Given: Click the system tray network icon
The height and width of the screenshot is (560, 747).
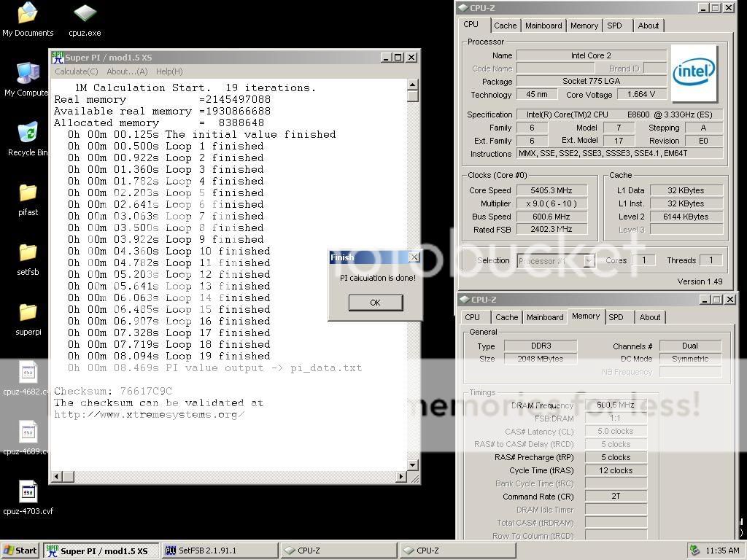Looking at the screenshot, I should point(694,551).
